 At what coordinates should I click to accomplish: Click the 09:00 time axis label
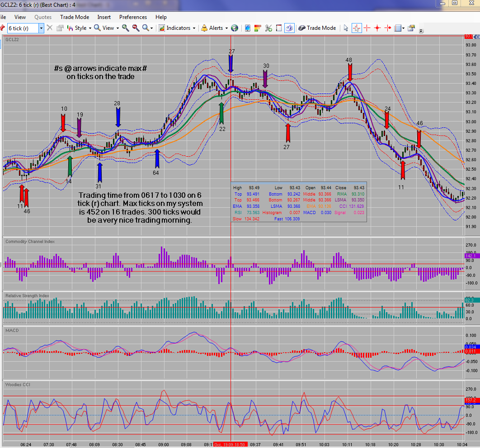(x=164, y=444)
